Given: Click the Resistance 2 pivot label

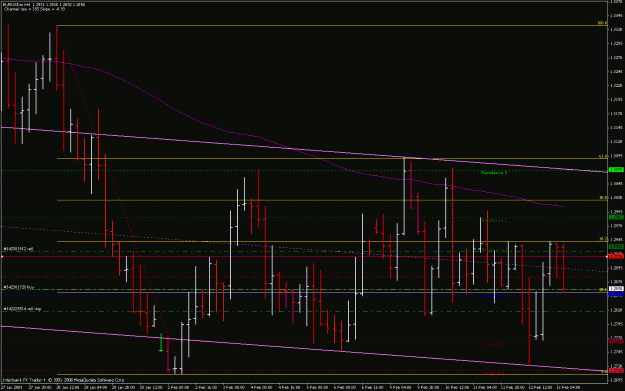Looking at the screenshot, I should point(494,220).
